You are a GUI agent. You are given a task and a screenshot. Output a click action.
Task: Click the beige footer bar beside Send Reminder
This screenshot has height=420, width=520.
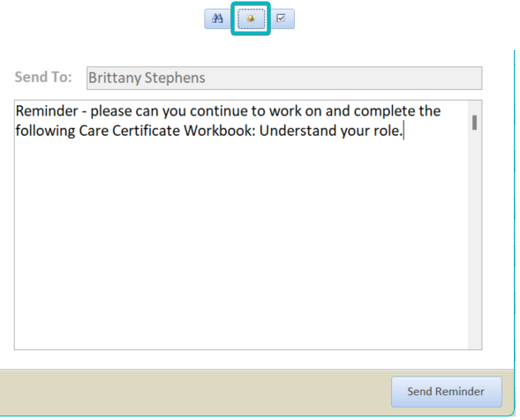click(x=196, y=392)
